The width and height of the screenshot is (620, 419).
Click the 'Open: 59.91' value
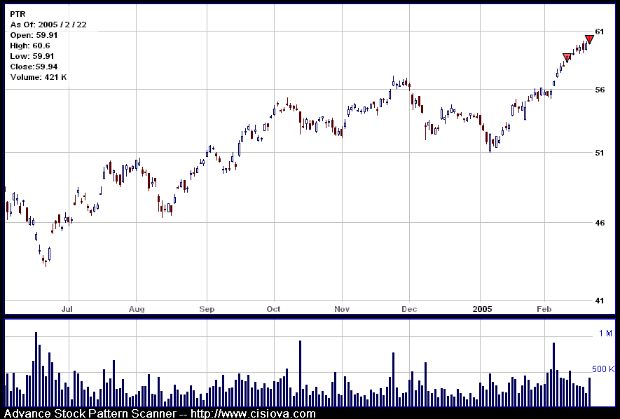click(x=34, y=35)
